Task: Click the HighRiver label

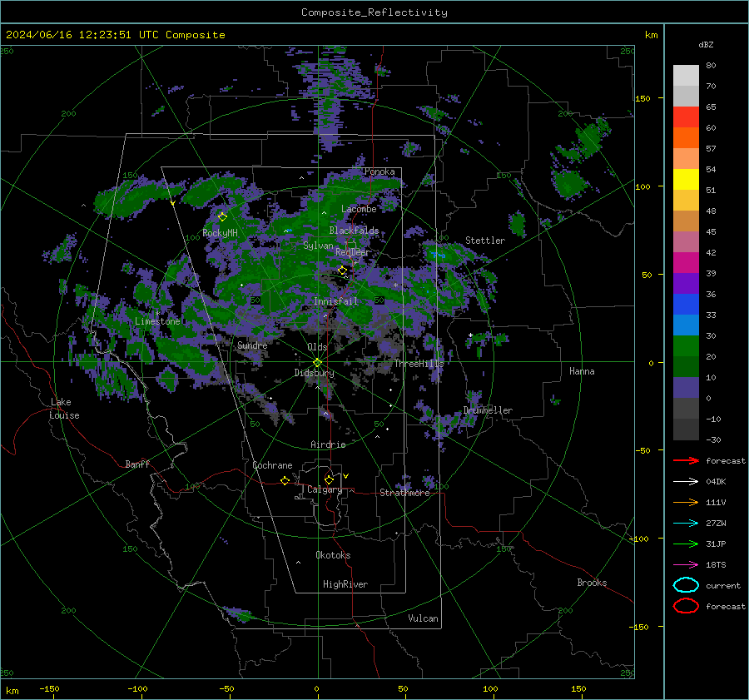Action: pos(345,584)
